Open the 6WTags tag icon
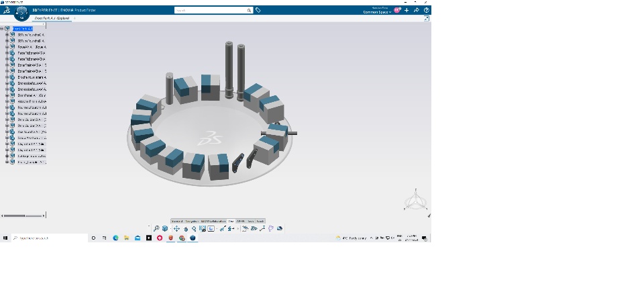Screen dimensions: 644x290 point(258,10)
